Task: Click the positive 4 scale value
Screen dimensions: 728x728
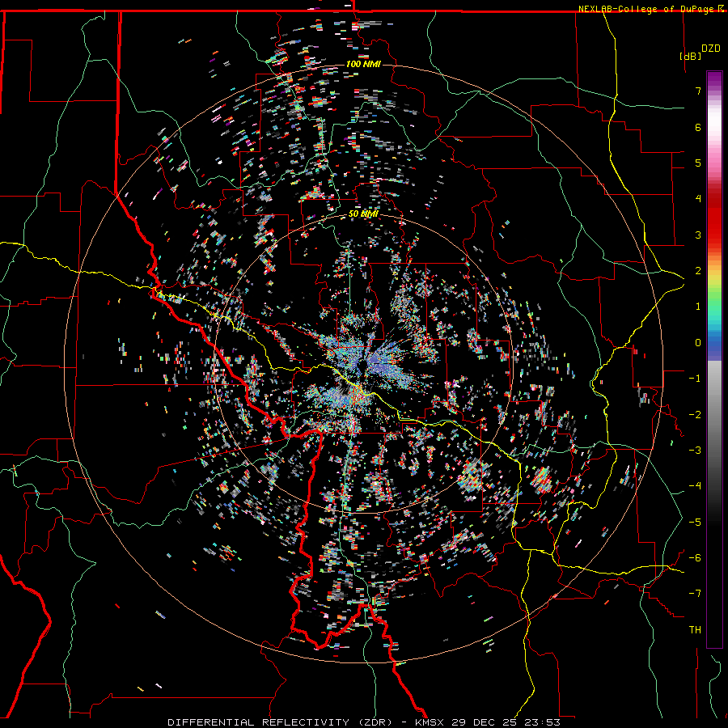Action: (x=698, y=199)
